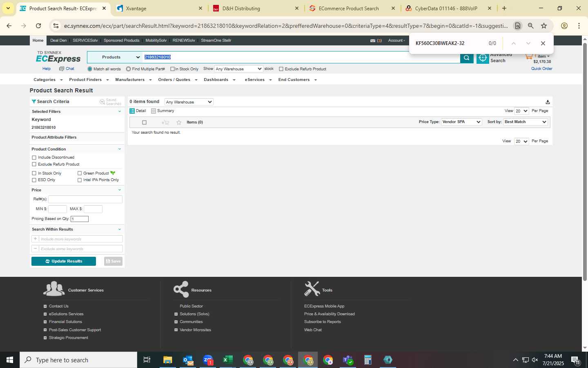588x368 pixels.
Task: Open the Quick Order link
Action: click(541, 69)
